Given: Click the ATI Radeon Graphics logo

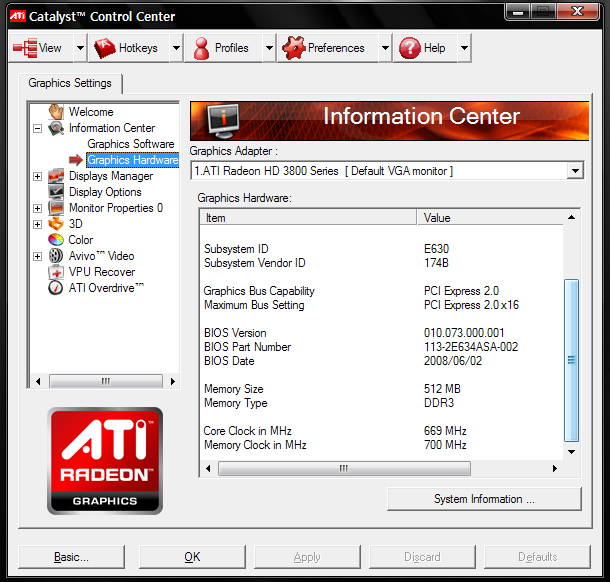Looking at the screenshot, I should pyautogui.click(x=105, y=461).
